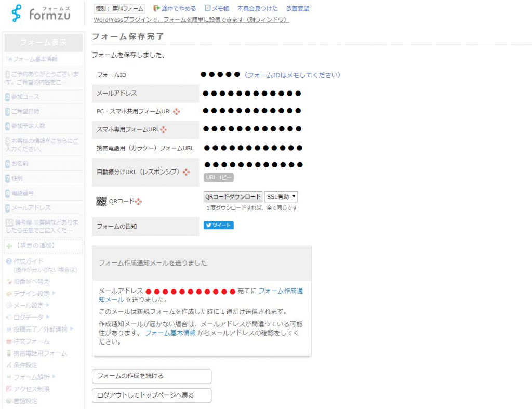The height and width of the screenshot is (409, 532).
Task: Click help icon beside スマホ専用フォームURL
Action: coord(164,130)
